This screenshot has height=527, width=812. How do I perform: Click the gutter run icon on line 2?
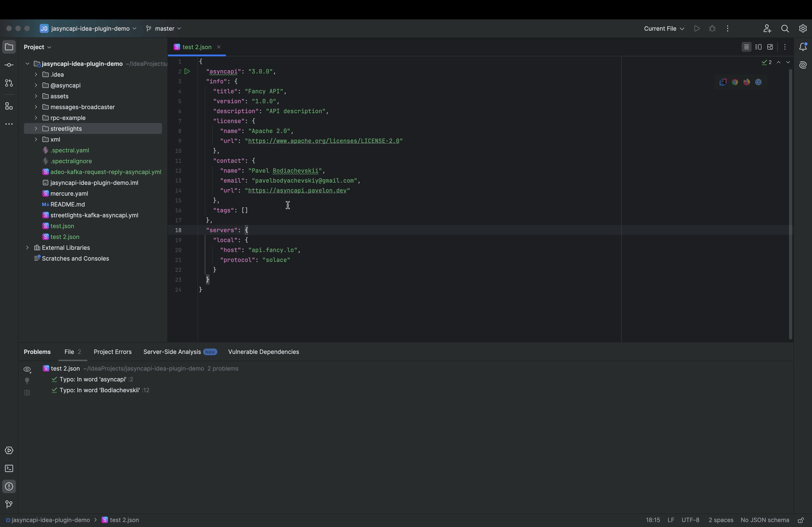tap(187, 71)
